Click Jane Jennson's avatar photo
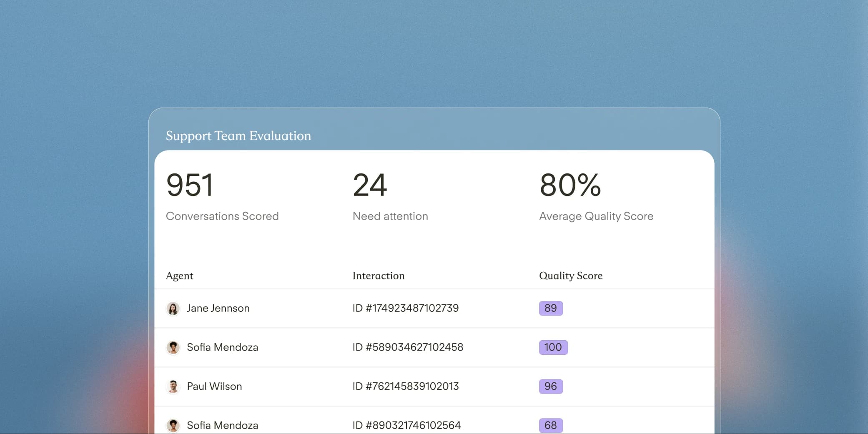The image size is (868, 434). tap(173, 309)
